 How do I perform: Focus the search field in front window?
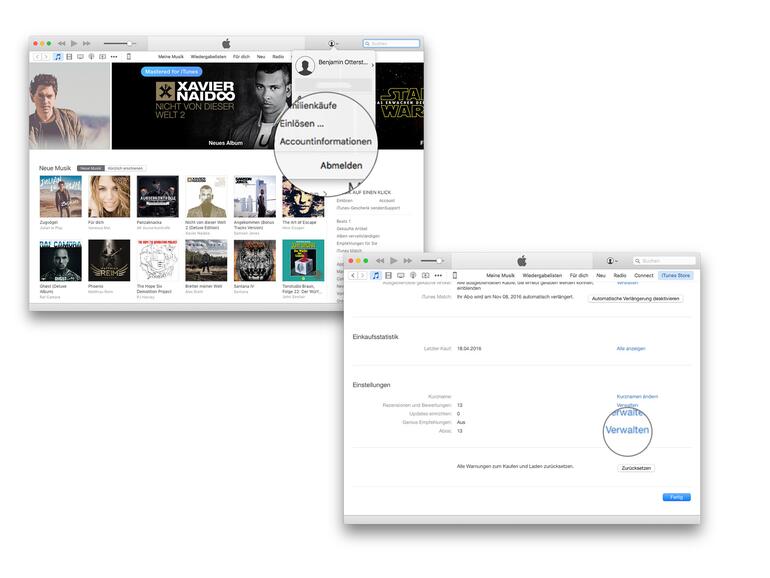pyautogui.click(x=664, y=261)
